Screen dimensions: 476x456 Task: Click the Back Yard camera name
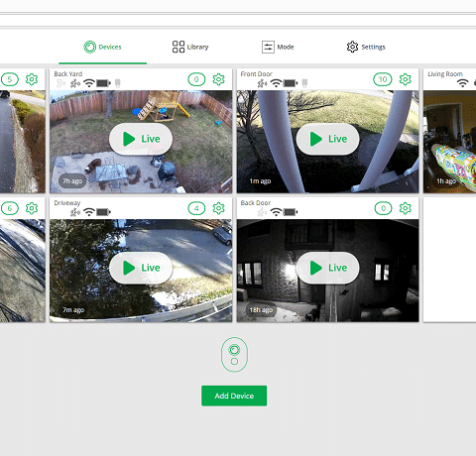click(x=68, y=74)
